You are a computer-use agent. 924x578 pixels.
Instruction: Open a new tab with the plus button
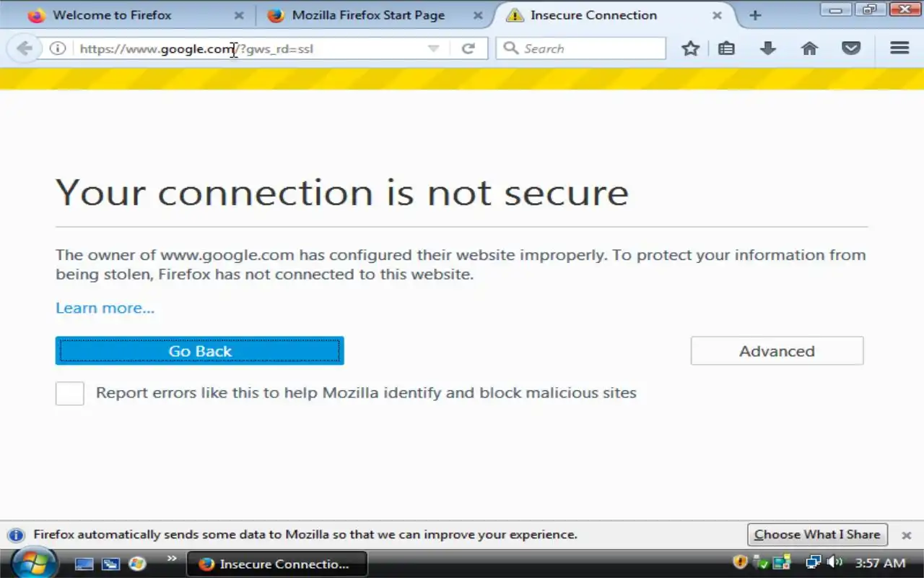[755, 15]
